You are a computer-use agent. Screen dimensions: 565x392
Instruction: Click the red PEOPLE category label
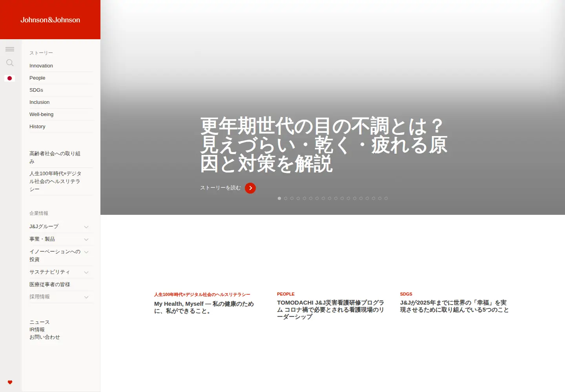pyautogui.click(x=286, y=294)
